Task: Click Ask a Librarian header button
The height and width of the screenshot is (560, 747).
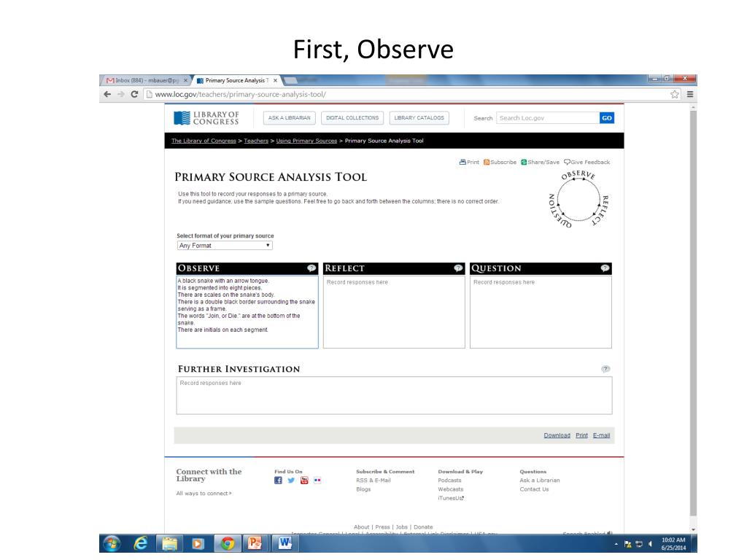Action: pos(289,117)
